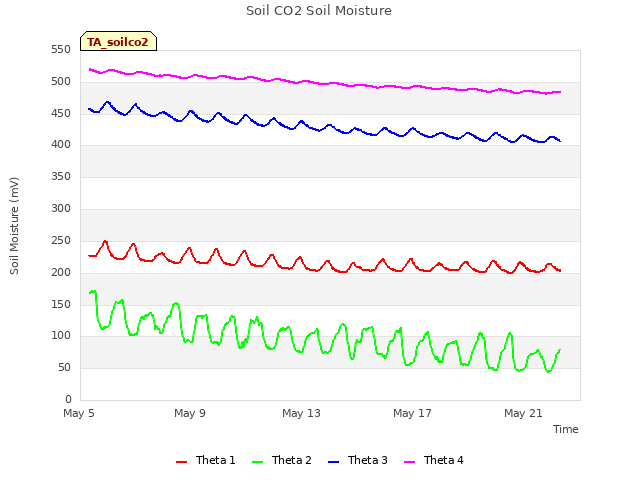The image size is (640, 480).
Task: Click the 450 y-axis tick label
Action: pyautogui.click(x=61, y=113)
